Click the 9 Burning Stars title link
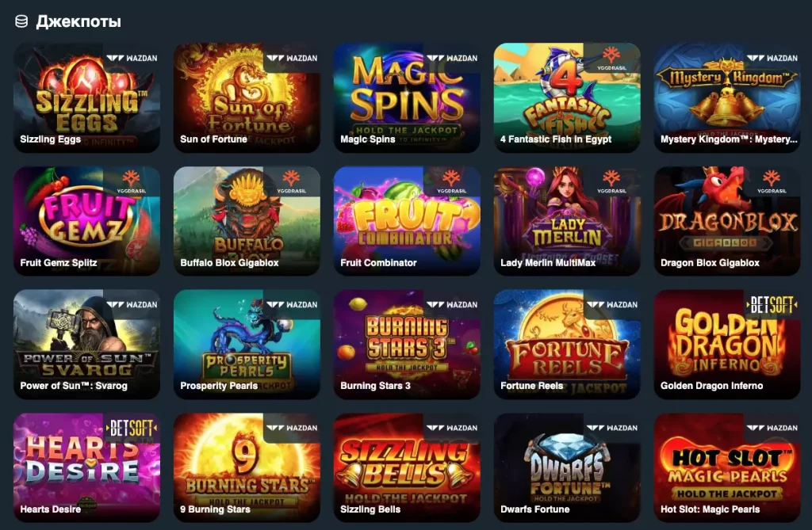 click(x=215, y=509)
